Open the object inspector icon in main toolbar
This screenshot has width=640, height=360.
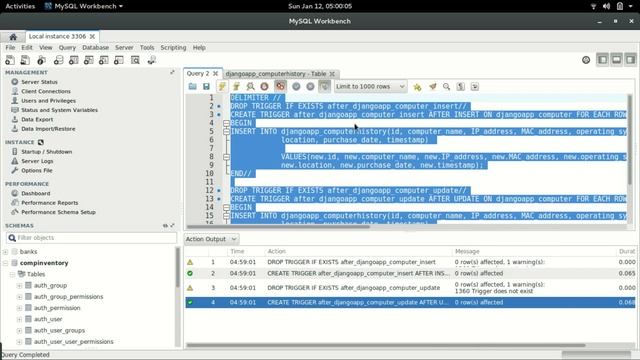(41, 60)
